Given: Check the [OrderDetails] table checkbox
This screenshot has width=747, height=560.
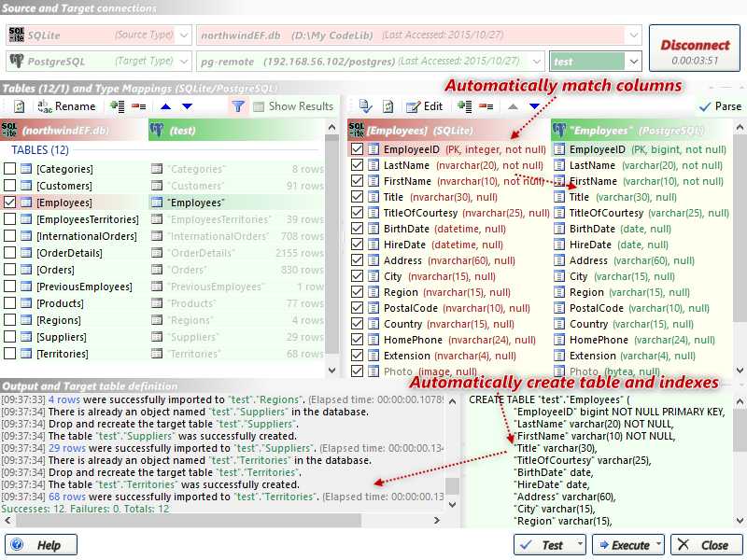Looking at the screenshot, I should tap(9, 252).
